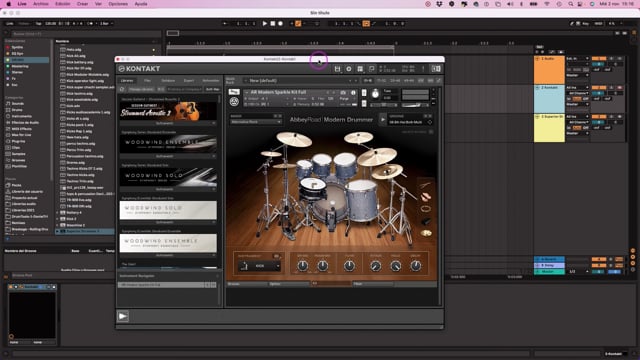Toggle Kontakt device on/off in device view
This screenshot has width=640, height=360.
pos(11,287)
